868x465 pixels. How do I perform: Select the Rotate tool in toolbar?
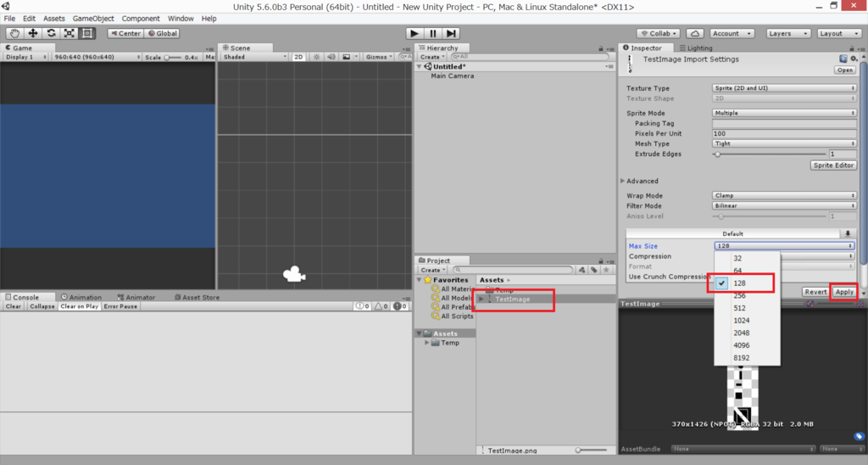pos(51,33)
